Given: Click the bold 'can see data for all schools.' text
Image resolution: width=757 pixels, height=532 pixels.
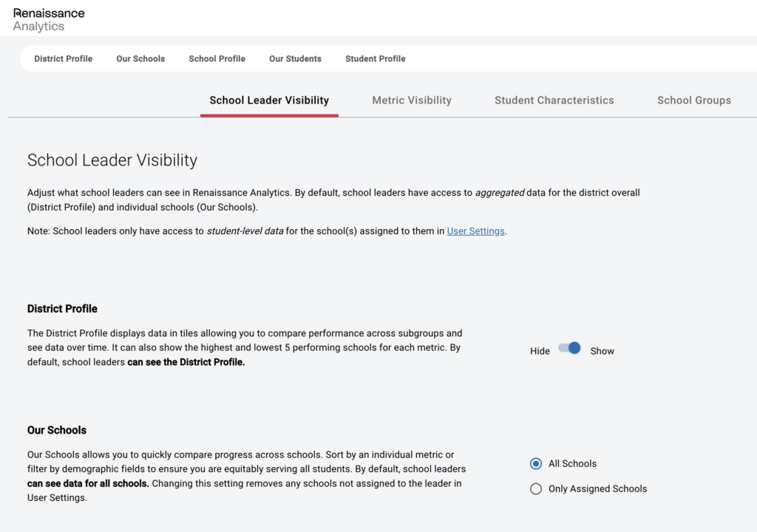Looking at the screenshot, I should [x=88, y=483].
